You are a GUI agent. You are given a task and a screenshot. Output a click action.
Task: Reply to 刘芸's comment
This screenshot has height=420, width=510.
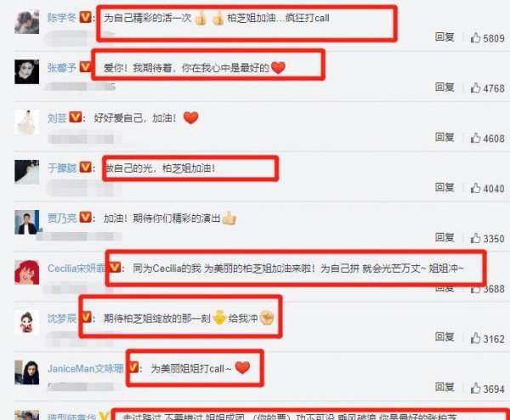[445, 137]
